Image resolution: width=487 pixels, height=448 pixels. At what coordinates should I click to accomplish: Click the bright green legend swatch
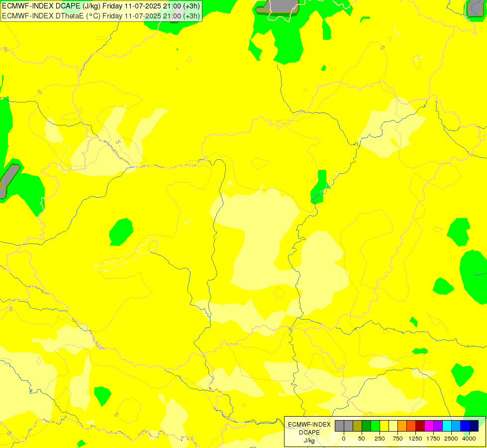pos(376,426)
